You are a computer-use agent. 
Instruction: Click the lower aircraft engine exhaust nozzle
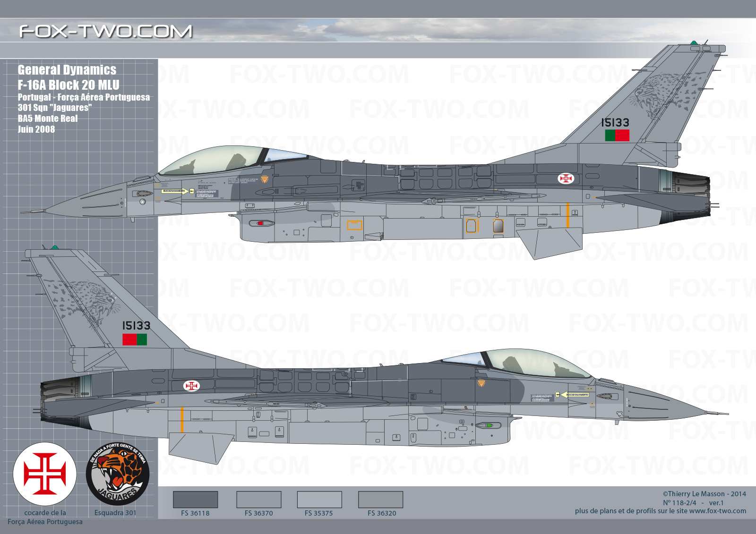point(60,389)
